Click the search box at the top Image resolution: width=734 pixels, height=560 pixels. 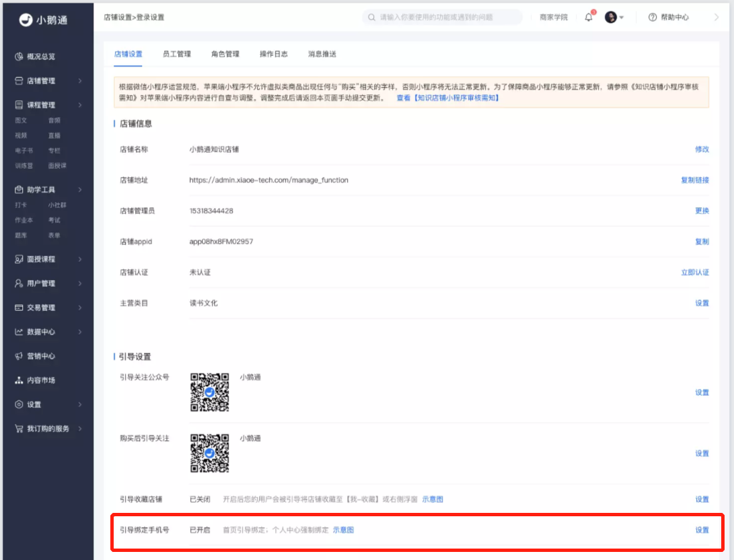(x=442, y=17)
